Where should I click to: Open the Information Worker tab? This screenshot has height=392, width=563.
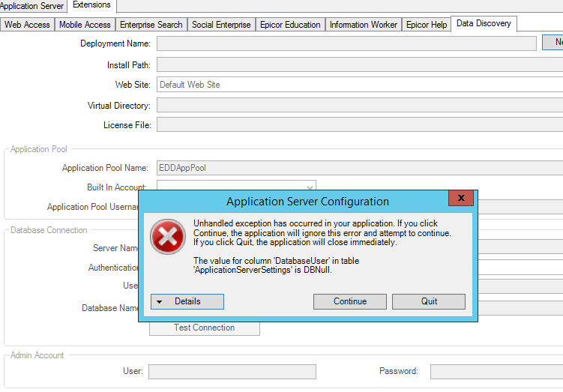pyautogui.click(x=364, y=25)
